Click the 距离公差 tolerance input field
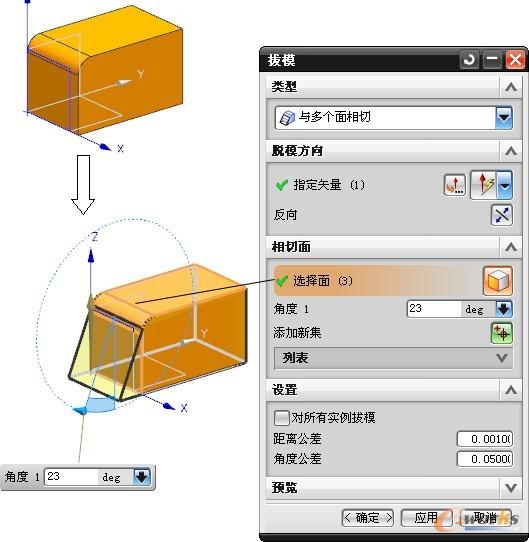 (484, 439)
